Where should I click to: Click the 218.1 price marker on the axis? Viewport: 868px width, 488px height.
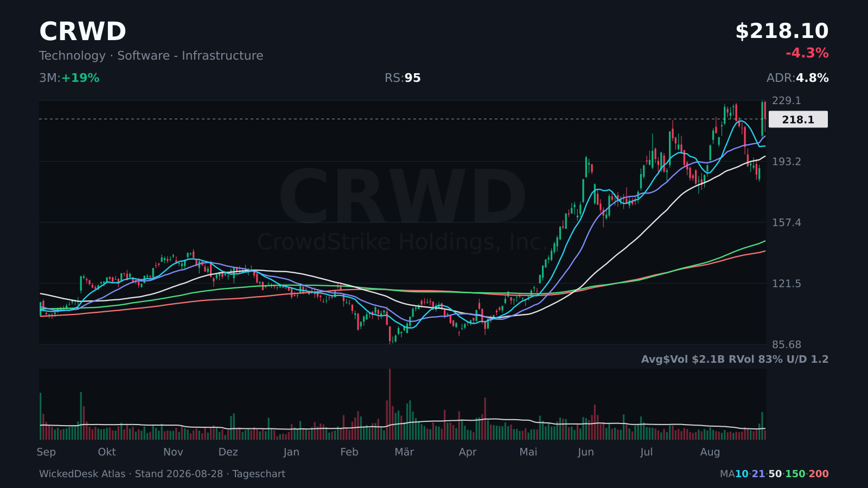click(x=798, y=119)
